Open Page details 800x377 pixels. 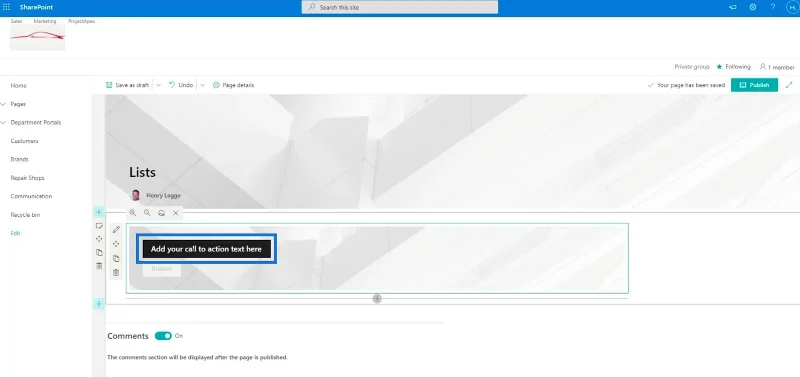(x=233, y=85)
